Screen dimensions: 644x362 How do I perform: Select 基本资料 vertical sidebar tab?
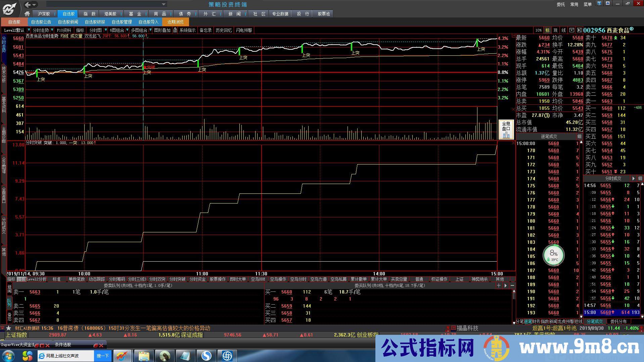click(x=4, y=105)
